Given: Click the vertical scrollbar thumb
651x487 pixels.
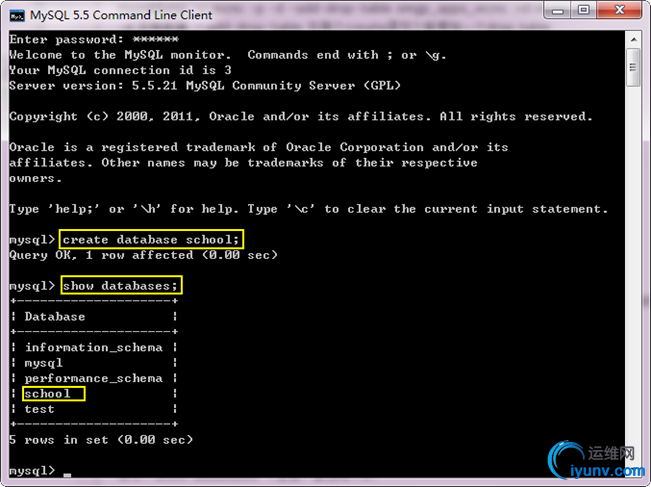Looking at the screenshot, I should 634,67.
